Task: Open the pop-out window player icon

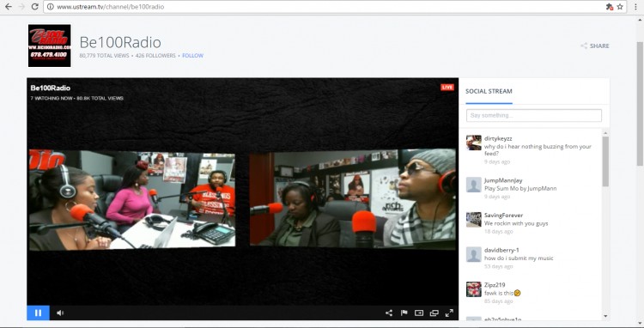Action: pyautogui.click(x=434, y=313)
